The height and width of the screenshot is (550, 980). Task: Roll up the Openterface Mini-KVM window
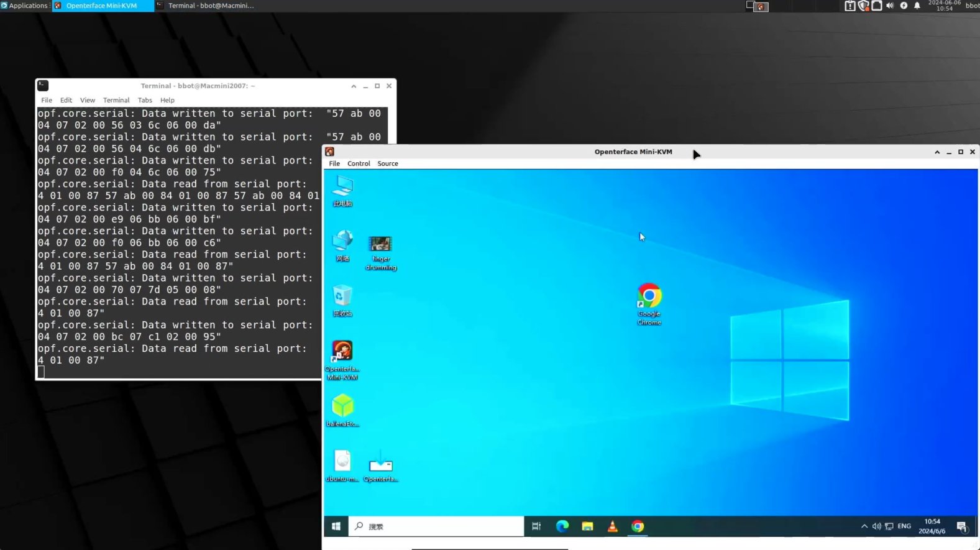coord(937,152)
